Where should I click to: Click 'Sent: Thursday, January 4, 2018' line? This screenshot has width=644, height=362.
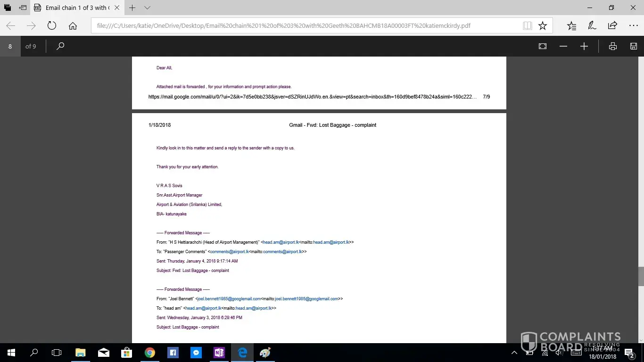tap(197, 261)
